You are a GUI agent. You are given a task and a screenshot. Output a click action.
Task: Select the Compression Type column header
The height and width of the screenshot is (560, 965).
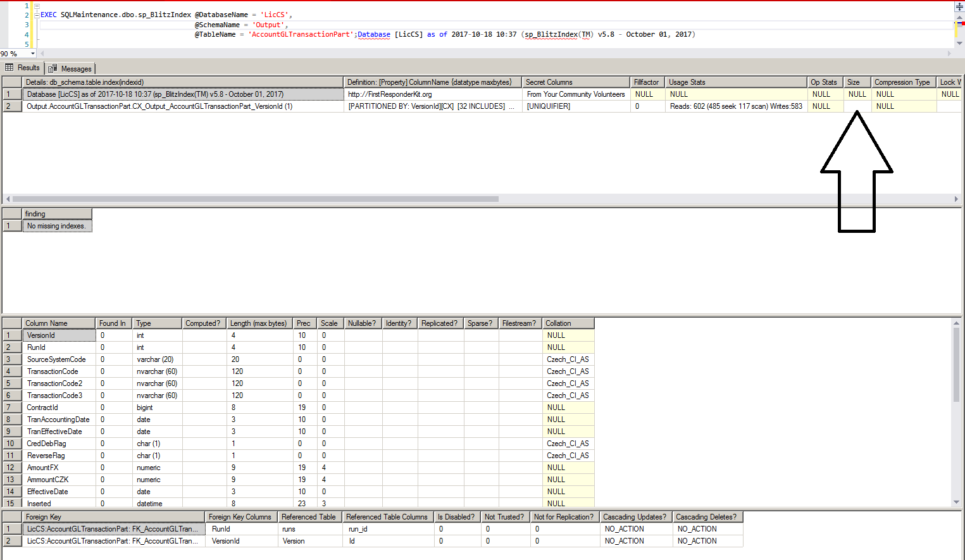pos(902,82)
